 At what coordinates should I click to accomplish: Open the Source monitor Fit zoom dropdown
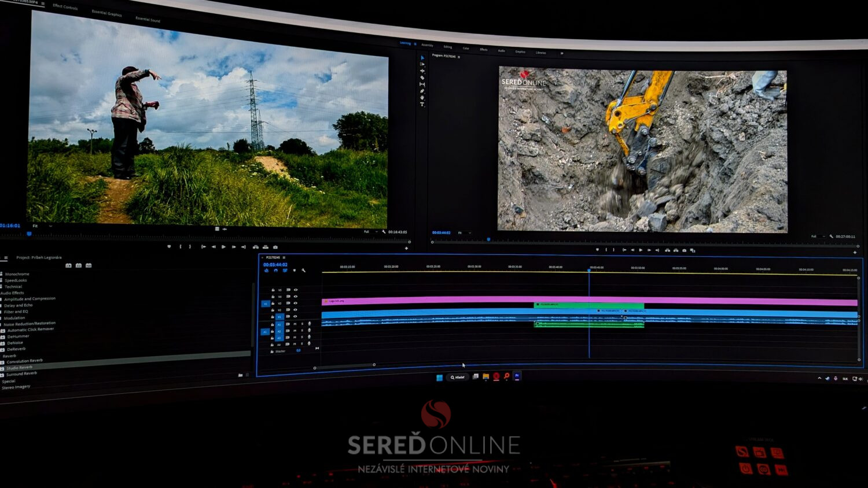pyautogui.click(x=42, y=226)
